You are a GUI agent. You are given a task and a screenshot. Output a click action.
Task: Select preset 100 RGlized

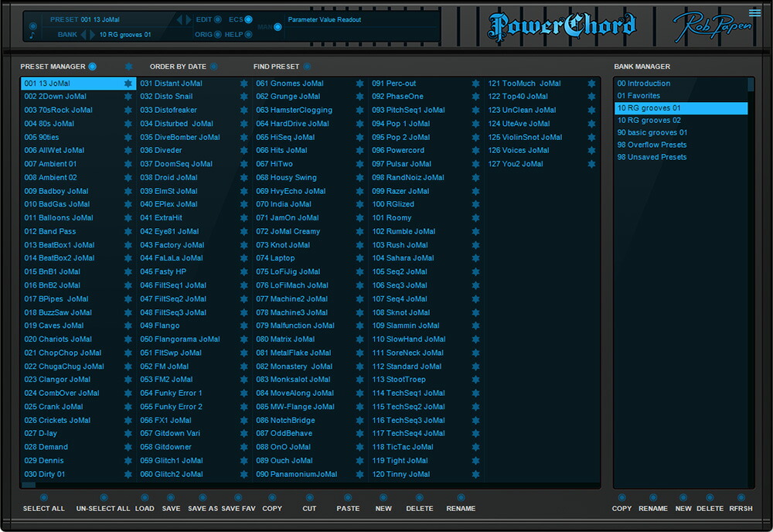click(393, 204)
